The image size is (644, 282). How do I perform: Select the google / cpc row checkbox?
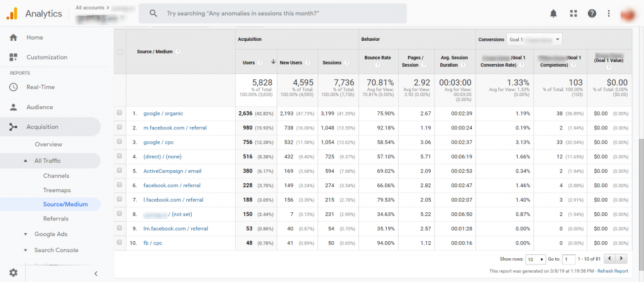tap(119, 142)
